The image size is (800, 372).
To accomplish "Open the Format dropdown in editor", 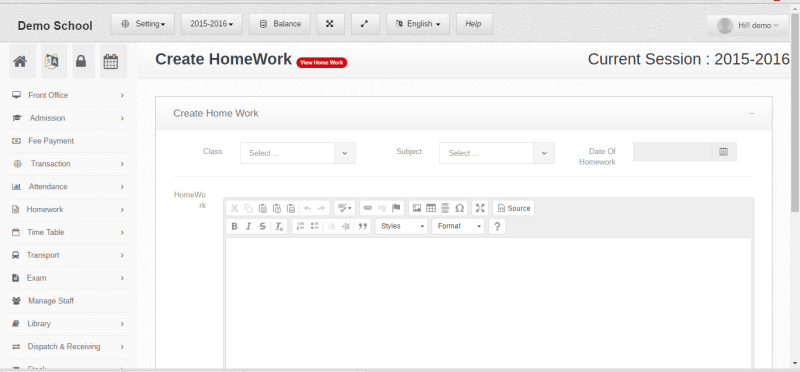I will coord(458,226).
